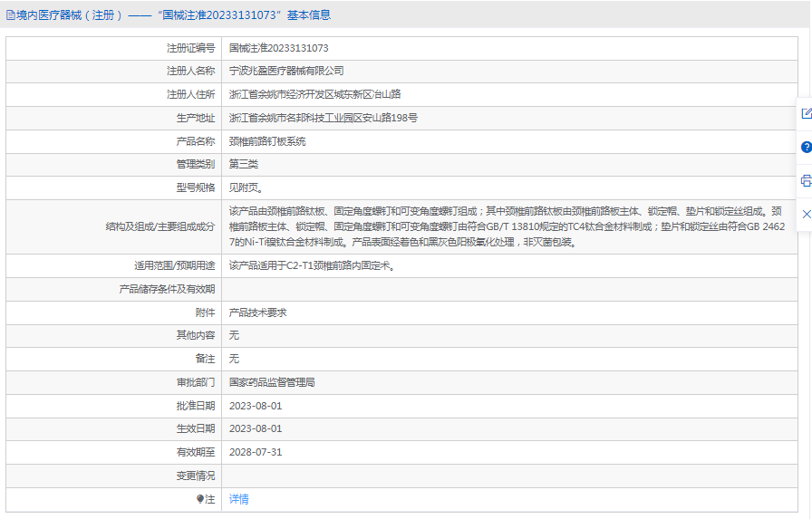Click the 其他内容 value 无

(x=234, y=335)
